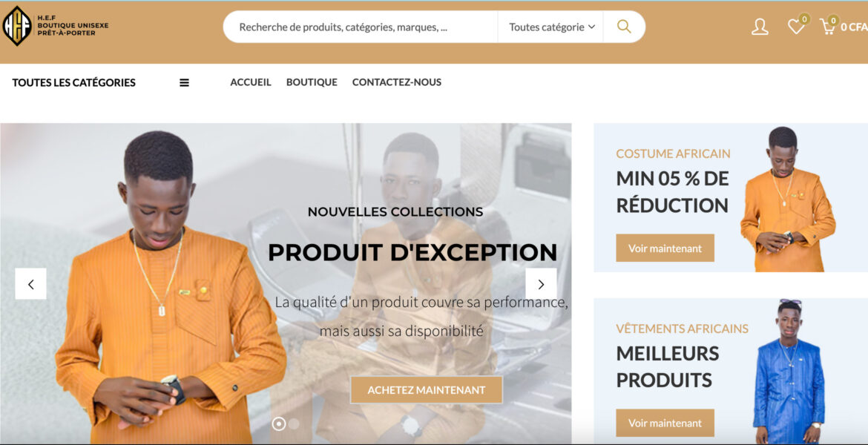Advance to next slide arrow
Image resolution: width=868 pixels, height=445 pixels.
pos(541,284)
